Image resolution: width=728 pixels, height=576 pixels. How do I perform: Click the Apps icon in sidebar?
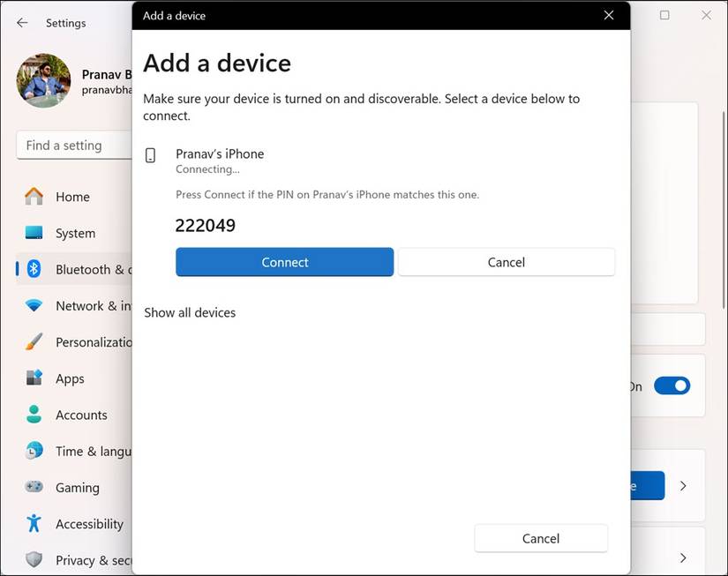pyautogui.click(x=34, y=378)
